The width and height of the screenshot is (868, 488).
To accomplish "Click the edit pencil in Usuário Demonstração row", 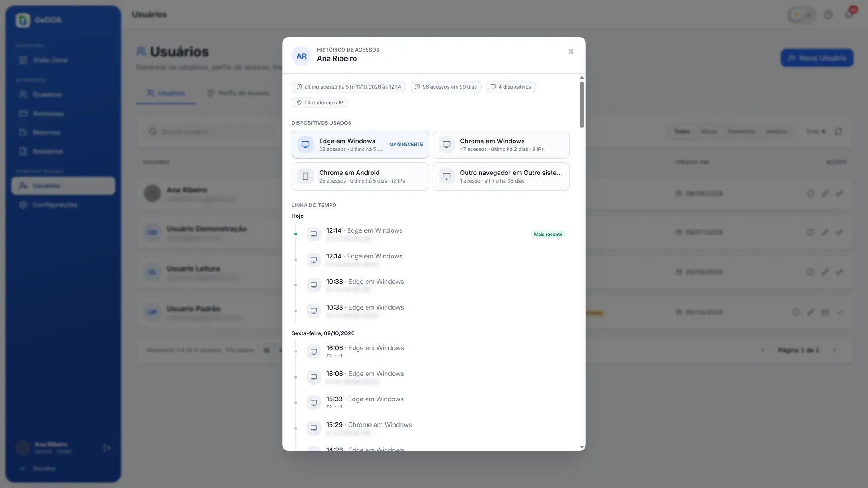I will (825, 232).
